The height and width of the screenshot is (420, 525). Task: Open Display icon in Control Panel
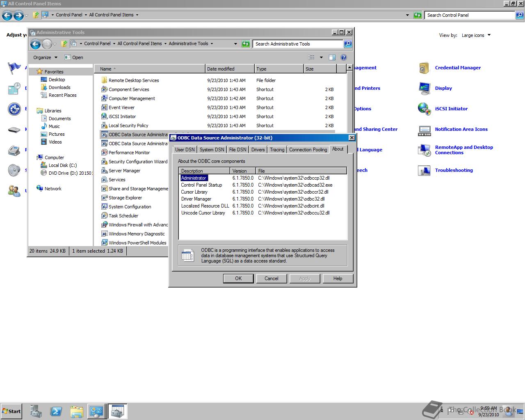tap(424, 88)
